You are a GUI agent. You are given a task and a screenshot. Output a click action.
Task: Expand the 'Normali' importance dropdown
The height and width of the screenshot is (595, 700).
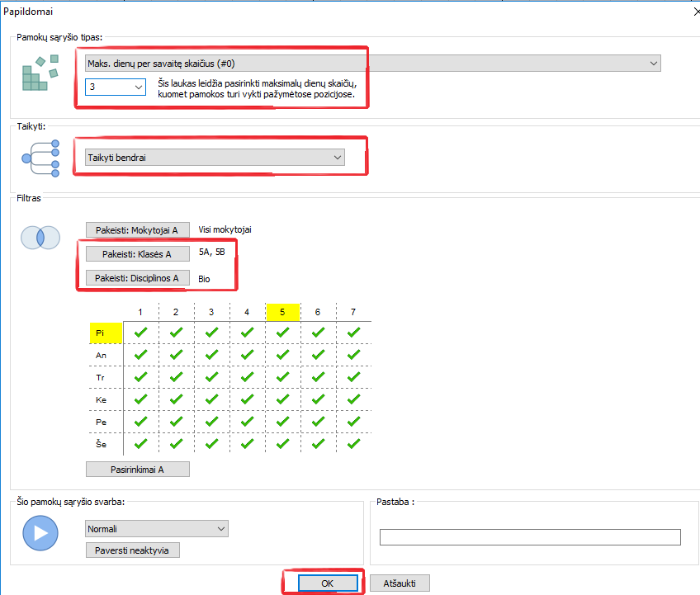(x=157, y=529)
